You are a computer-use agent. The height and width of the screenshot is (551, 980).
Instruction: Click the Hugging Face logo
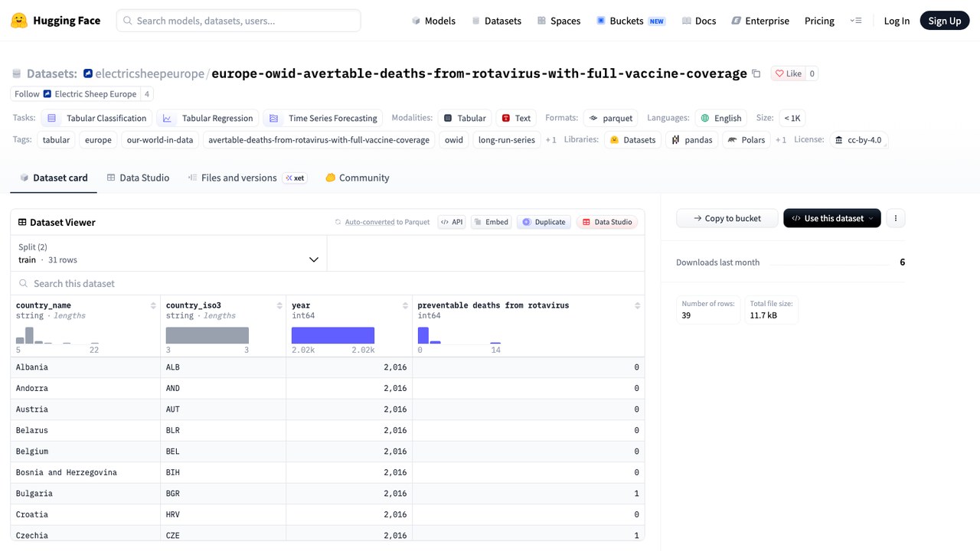click(55, 21)
